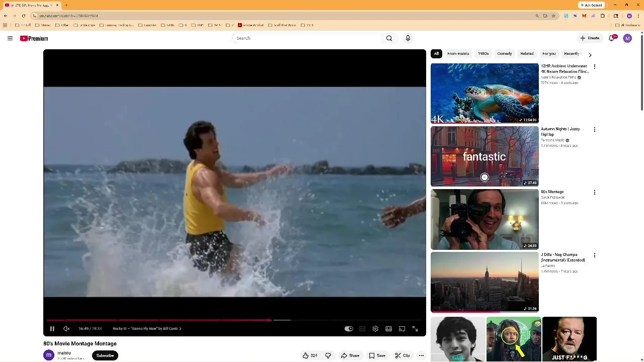
Task: Open a new browser tab
Action: (x=66, y=5)
